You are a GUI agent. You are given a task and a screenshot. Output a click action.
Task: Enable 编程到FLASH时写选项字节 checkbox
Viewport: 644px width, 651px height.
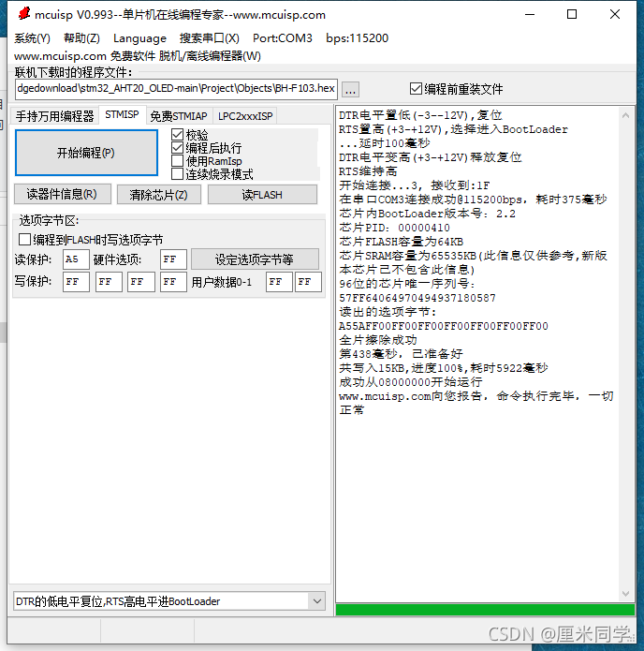tap(91, 240)
